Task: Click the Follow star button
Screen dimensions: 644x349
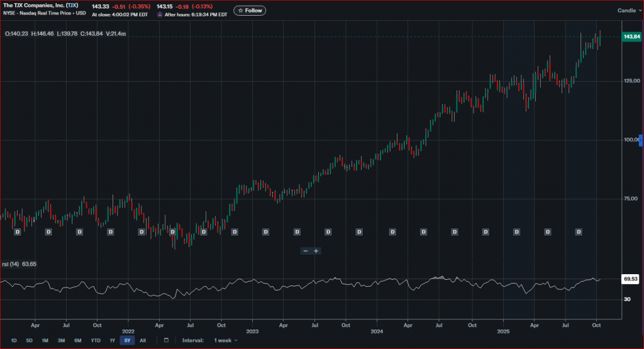Action: point(250,10)
